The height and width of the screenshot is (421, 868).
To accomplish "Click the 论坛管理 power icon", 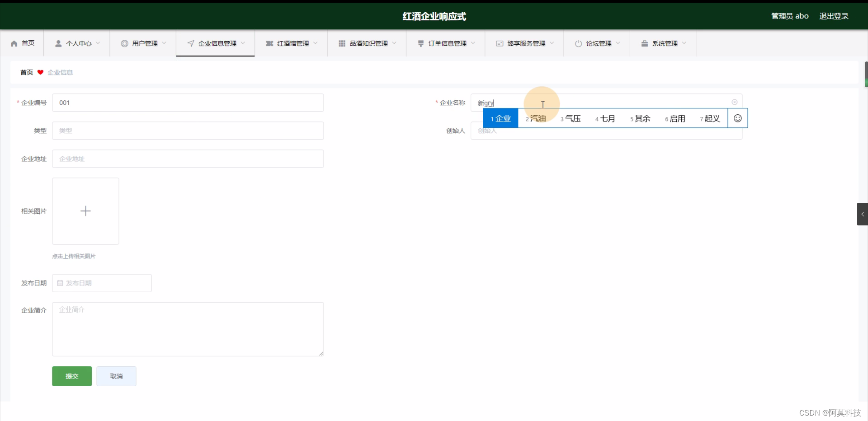I will (579, 43).
